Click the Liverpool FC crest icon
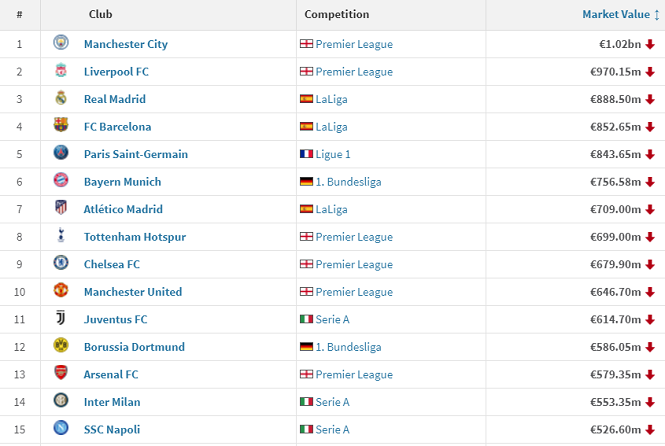This screenshot has height=446, width=665. pos(61,70)
